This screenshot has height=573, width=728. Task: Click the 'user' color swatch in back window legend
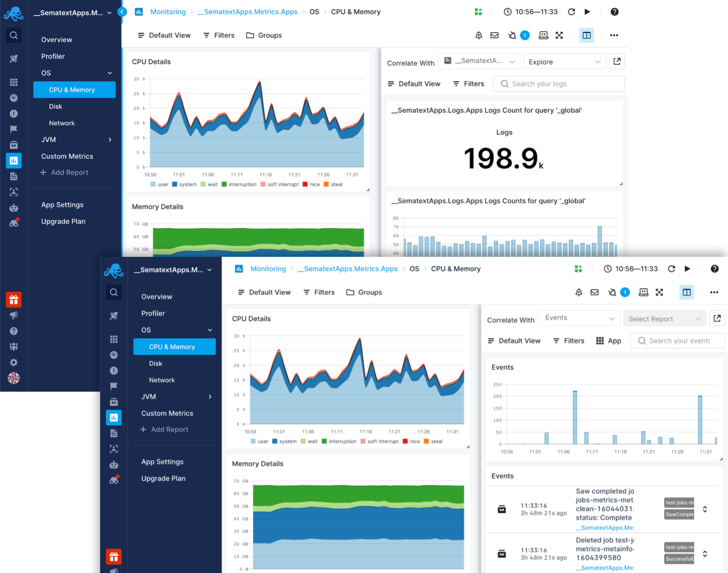[153, 184]
